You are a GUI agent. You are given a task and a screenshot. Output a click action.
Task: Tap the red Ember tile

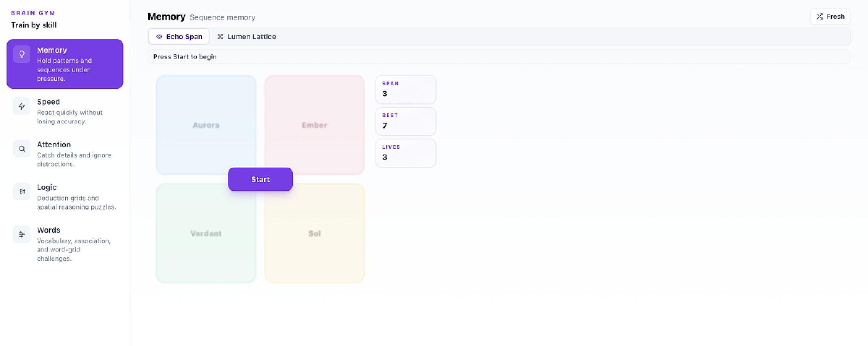click(x=314, y=125)
